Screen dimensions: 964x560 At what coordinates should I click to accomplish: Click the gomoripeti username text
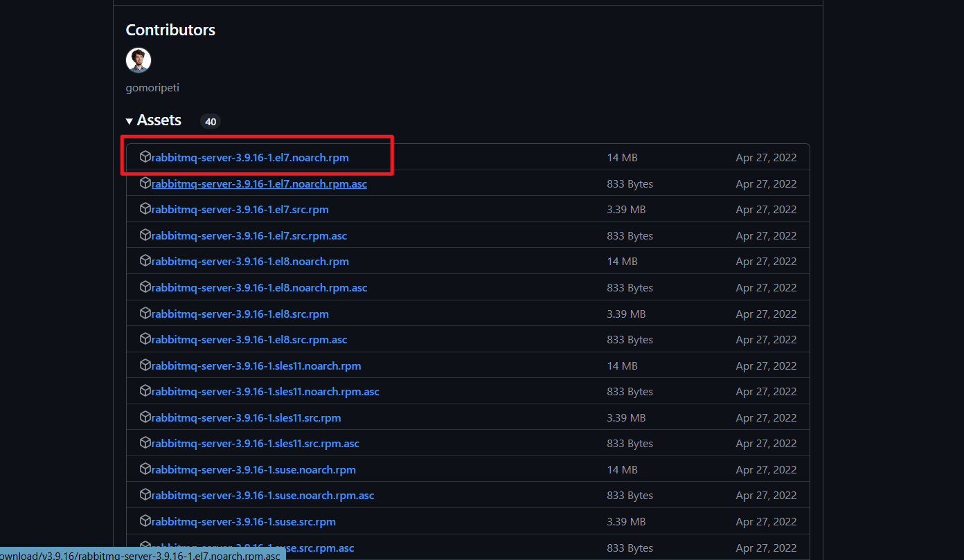coord(152,88)
